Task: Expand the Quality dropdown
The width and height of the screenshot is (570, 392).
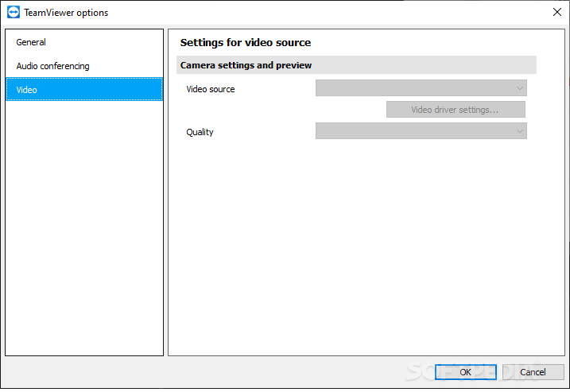Action: (421, 131)
